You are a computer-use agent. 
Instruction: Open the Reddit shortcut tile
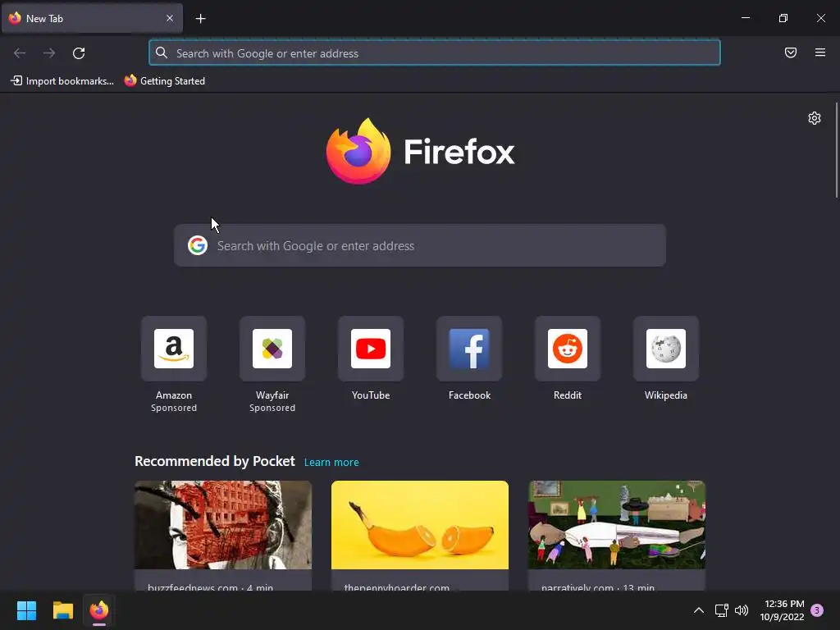pyautogui.click(x=568, y=349)
